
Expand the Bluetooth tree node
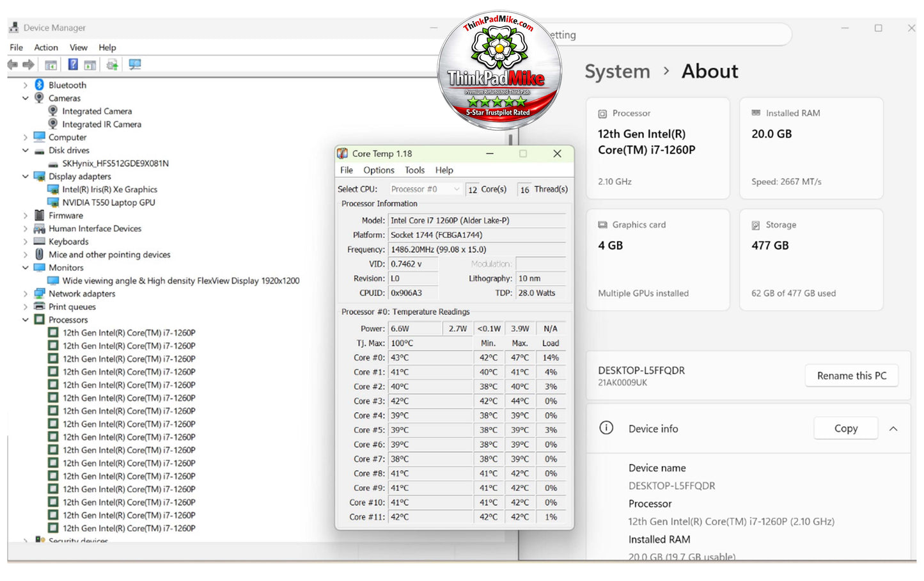(26, 85)
